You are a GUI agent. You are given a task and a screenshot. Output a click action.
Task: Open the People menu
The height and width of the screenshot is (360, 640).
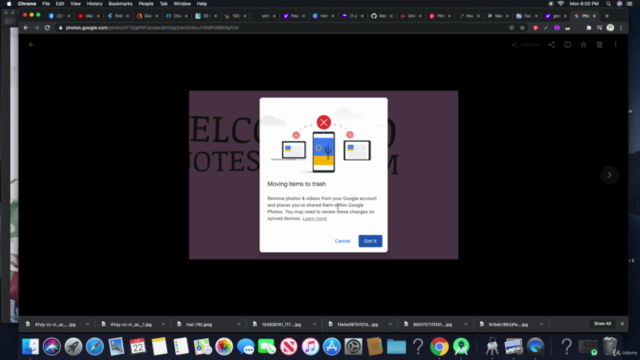click(146, 4)
